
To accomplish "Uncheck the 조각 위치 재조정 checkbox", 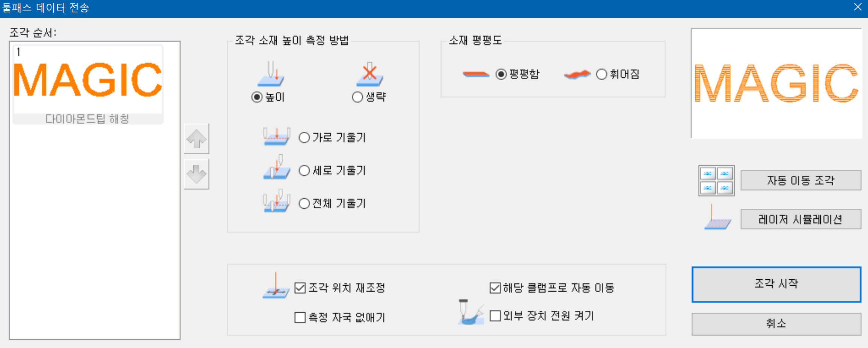I will (300, 288).
